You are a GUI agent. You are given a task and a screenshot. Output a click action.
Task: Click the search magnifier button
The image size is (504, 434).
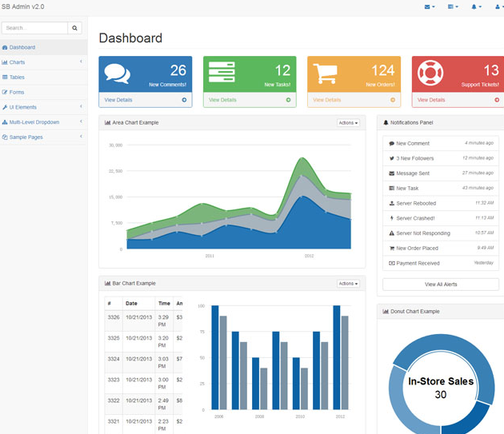[x=74, y=28]
